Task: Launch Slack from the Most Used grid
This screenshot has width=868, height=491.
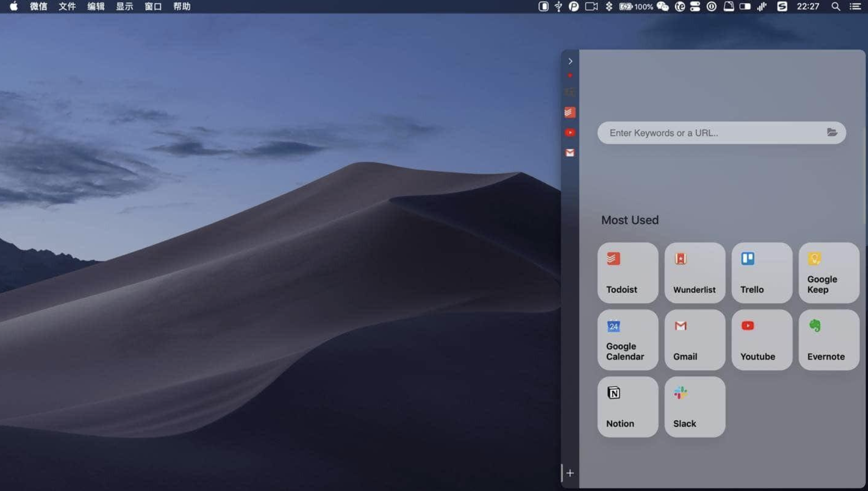Action: pos(694,407)
